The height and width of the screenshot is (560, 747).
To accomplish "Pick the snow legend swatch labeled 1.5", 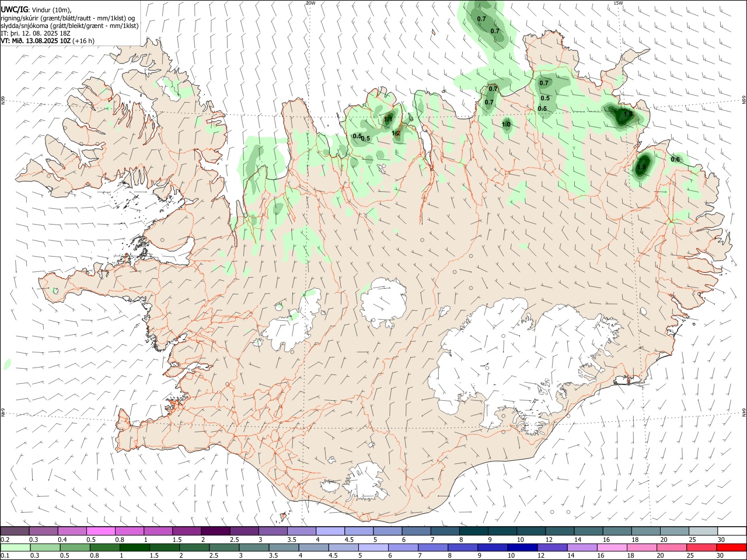I will [187, 531].
